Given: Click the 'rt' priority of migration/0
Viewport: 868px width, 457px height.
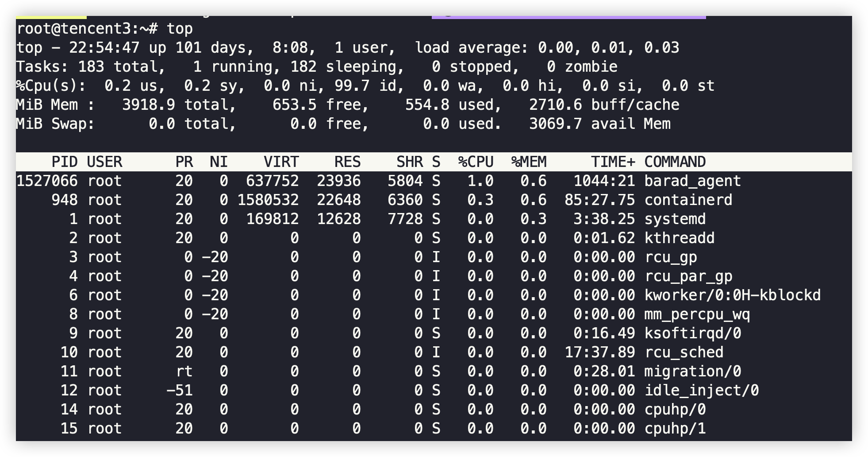Looking at the screenshot, I should [184, 372].
